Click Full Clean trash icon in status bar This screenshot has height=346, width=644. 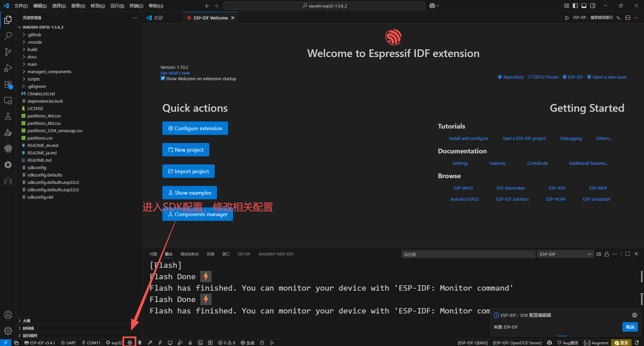point(140,343)
